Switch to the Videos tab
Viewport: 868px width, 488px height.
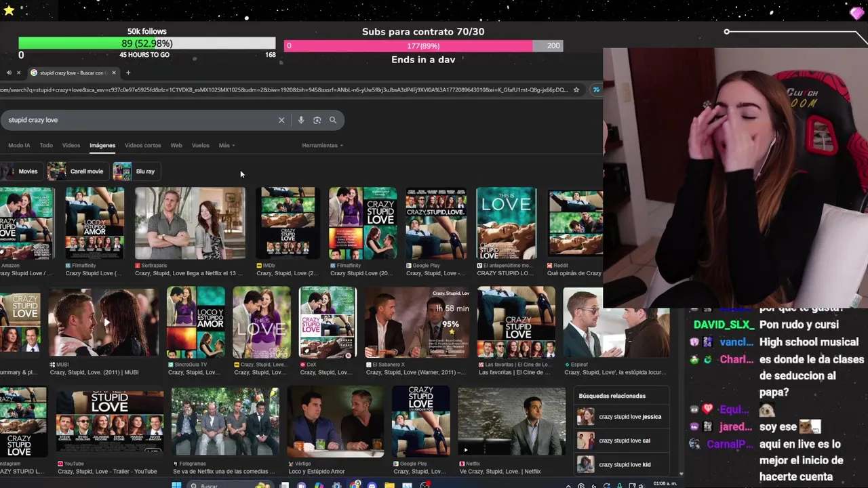[71, 145]
